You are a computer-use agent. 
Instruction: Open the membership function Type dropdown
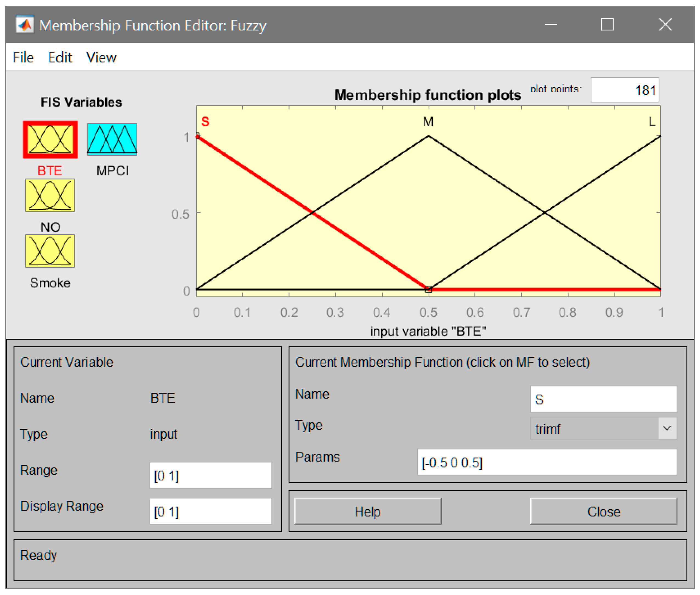pyautogui.click(x=594, y=428)
